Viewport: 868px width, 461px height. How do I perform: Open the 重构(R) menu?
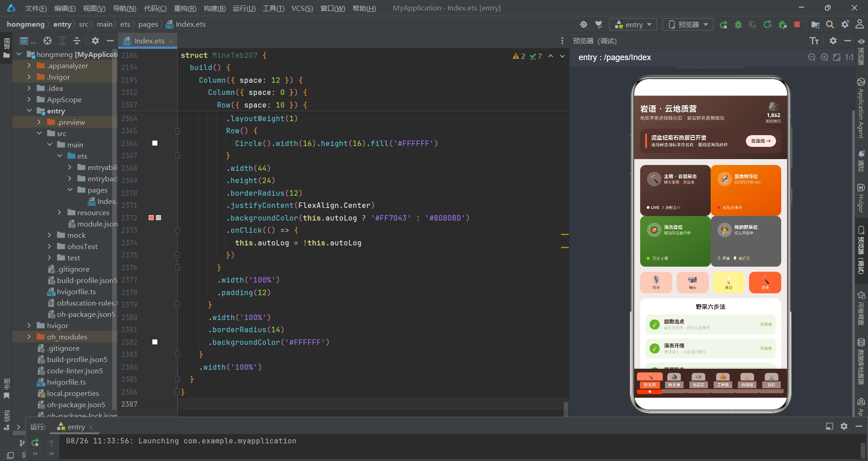tap(185, 8)
